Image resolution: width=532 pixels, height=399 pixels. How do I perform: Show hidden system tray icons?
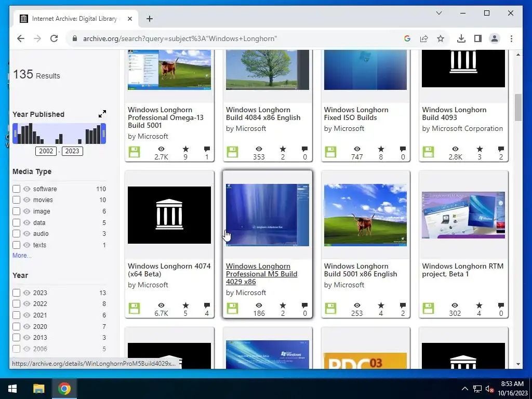[x=465, y=389]
